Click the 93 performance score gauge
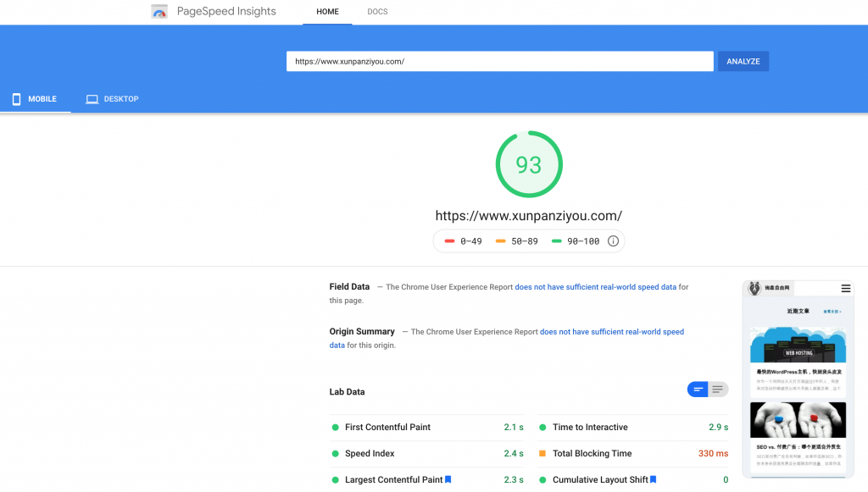This screenshot has width=868, height=492. (529, 164)
